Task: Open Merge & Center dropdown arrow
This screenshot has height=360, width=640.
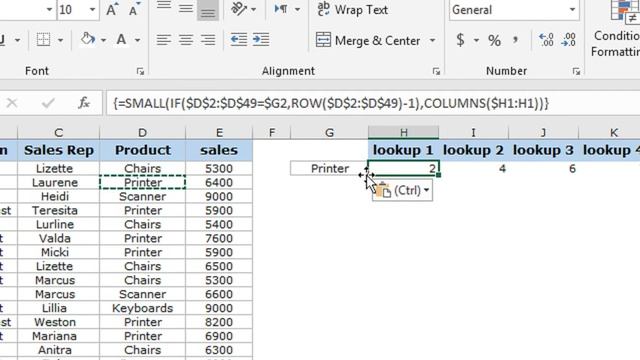Action: tap(432, 40)
